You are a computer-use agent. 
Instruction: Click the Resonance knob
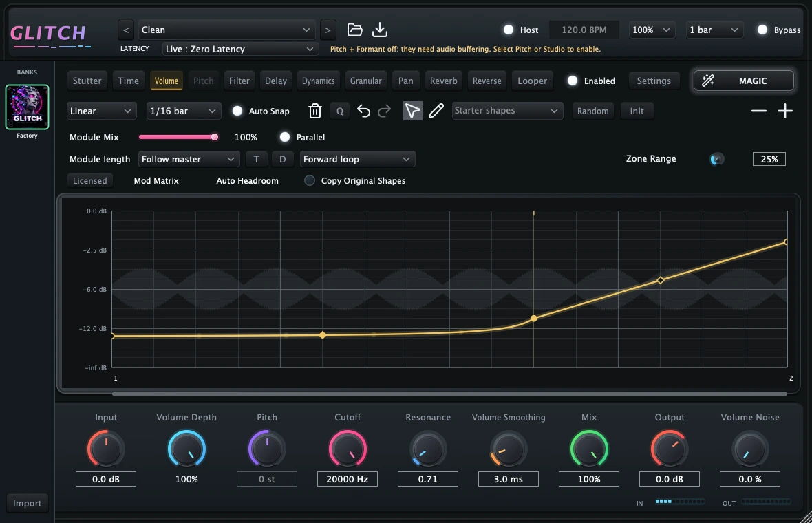(428, 449)
